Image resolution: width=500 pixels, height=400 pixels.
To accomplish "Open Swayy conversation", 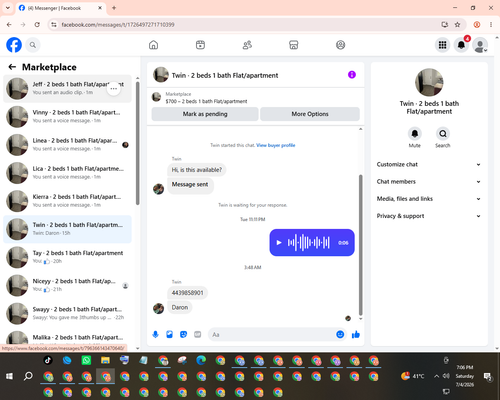I will (x=67, y=314).
